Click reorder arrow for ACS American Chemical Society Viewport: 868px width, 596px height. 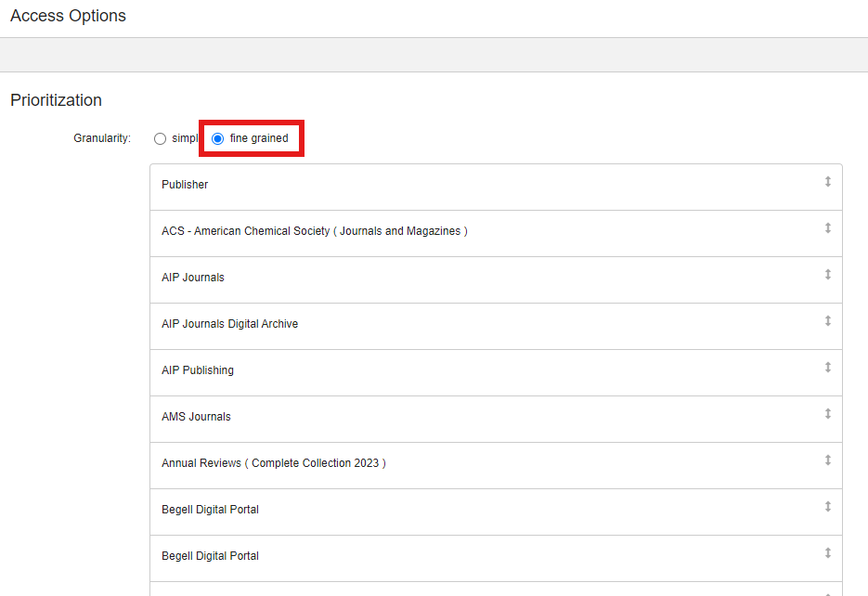click(827, 228)
